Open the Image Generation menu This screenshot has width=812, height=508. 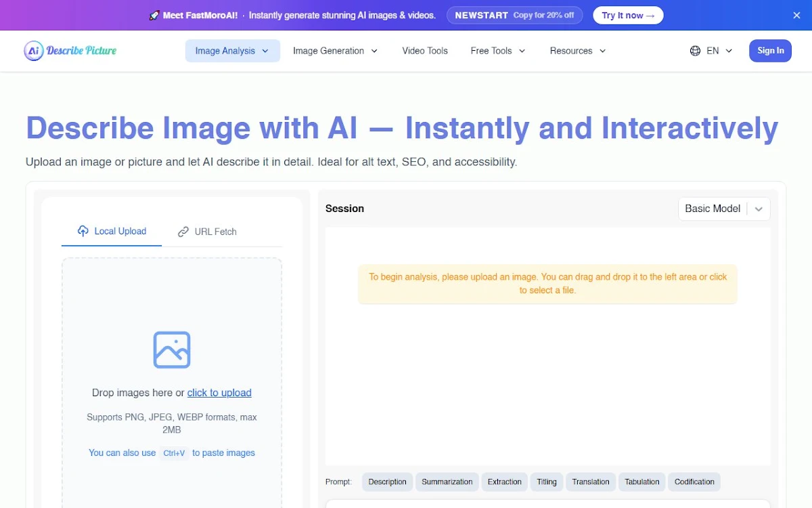(x=335, y=51)
